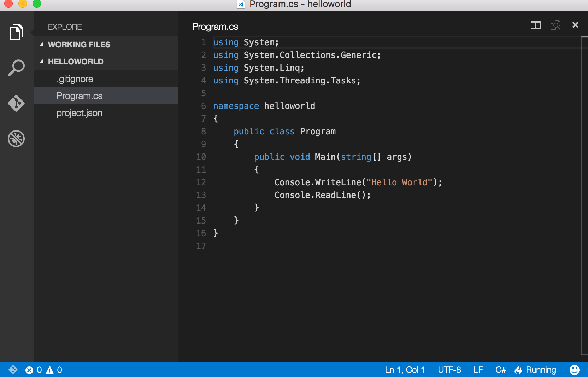Screen dimensions: 588x377
Task: Click the UTF-8 encoding selector
Action: click(x=449, y=370)
